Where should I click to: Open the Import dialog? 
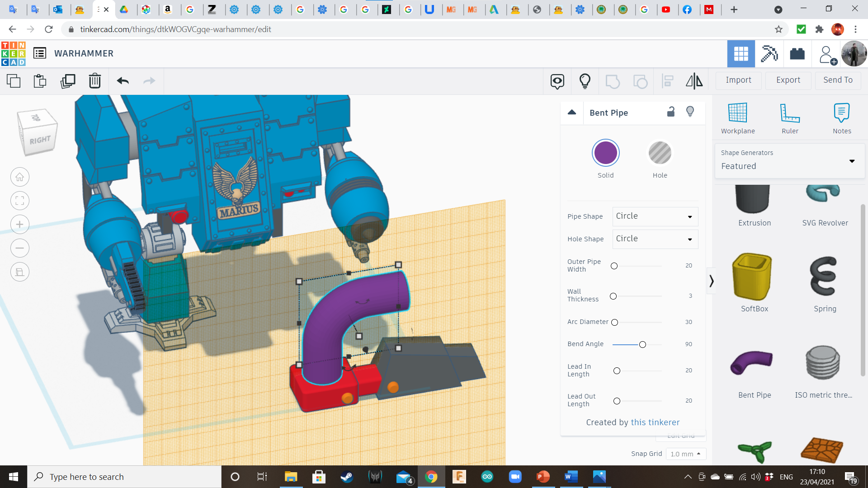click(x=738, y=80)
